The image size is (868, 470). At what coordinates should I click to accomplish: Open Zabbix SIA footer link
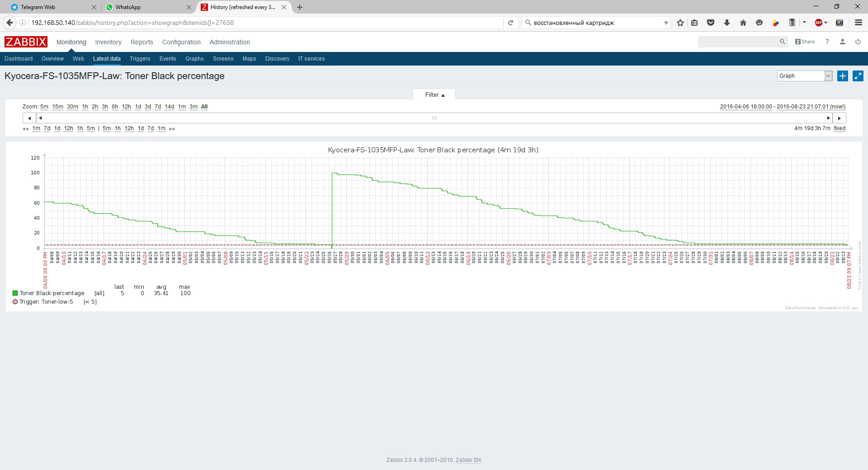tap(468, 460)
